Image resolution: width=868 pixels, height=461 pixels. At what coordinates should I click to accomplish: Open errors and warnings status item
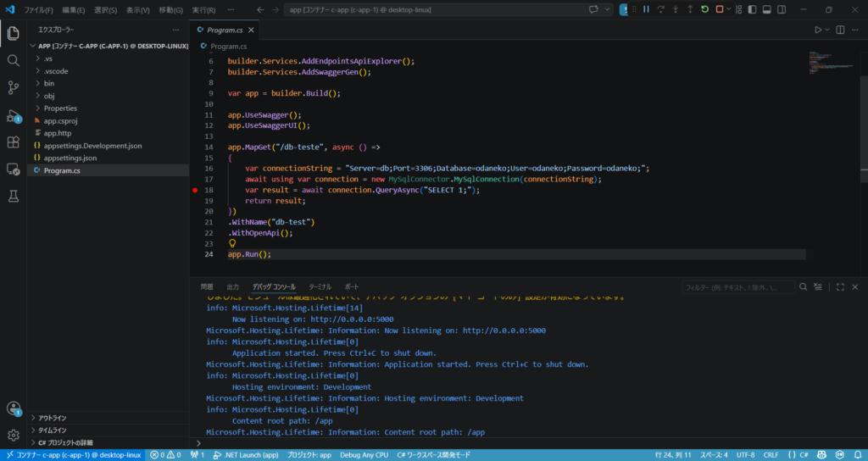(x=165, y=455)
